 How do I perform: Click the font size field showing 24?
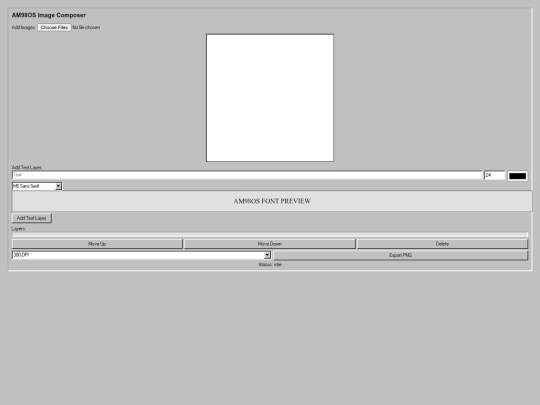pyautogui.click(x=494, y=175)
